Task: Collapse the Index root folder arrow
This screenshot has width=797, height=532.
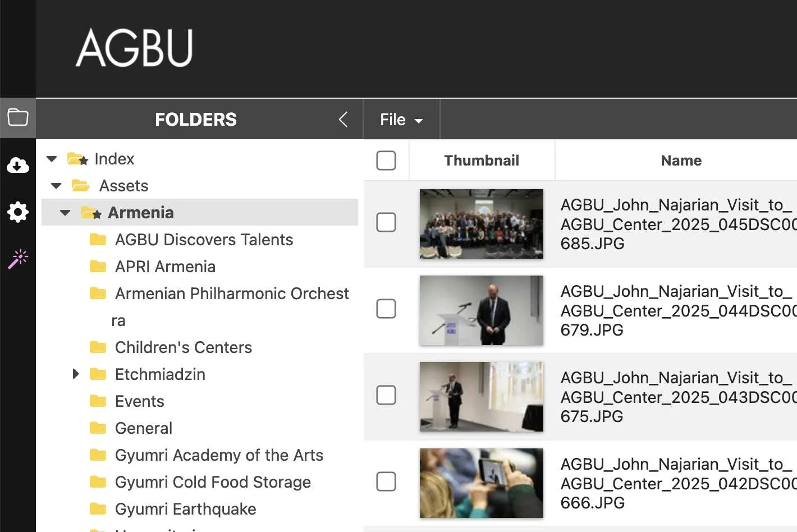Action: click(52, 159)
